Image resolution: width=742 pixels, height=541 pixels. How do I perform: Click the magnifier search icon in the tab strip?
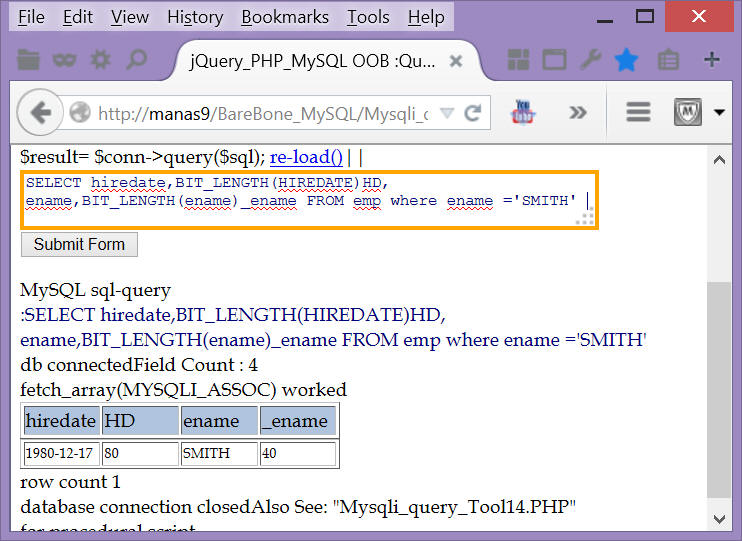[136, 60]
